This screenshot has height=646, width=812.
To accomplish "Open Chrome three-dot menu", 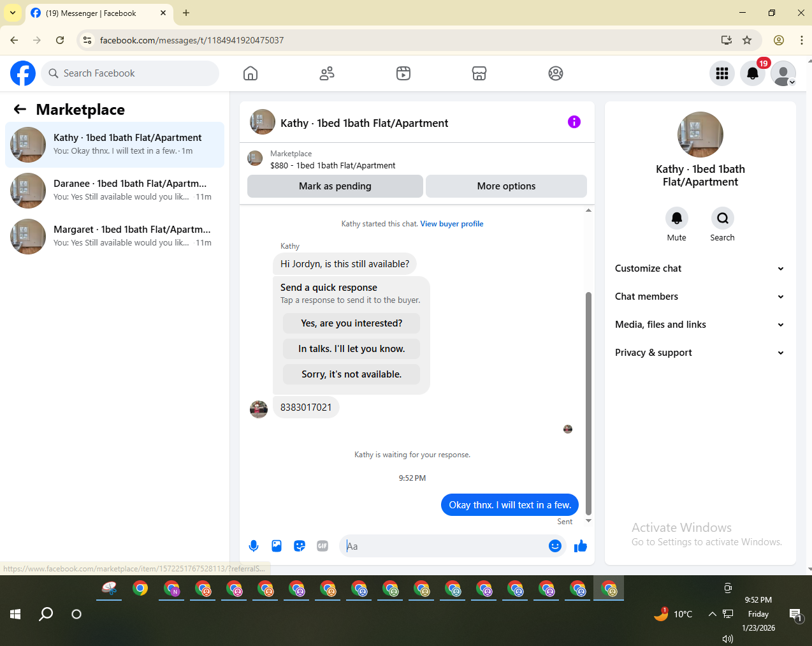I will pyautogui.click(x=801, y=40).
